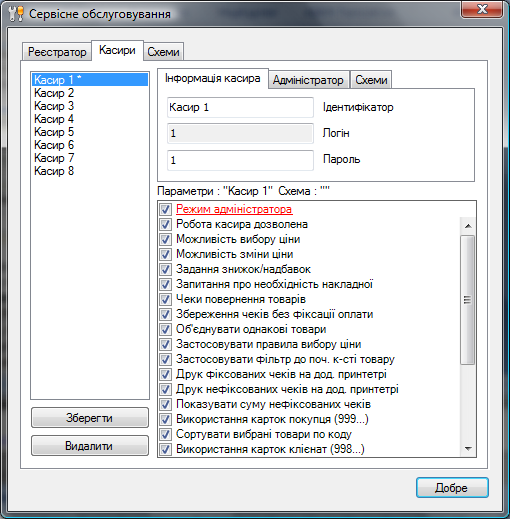Open the inner Схеми sub-tab
Viewport: 510px width, 519px height.
point(371,80)
